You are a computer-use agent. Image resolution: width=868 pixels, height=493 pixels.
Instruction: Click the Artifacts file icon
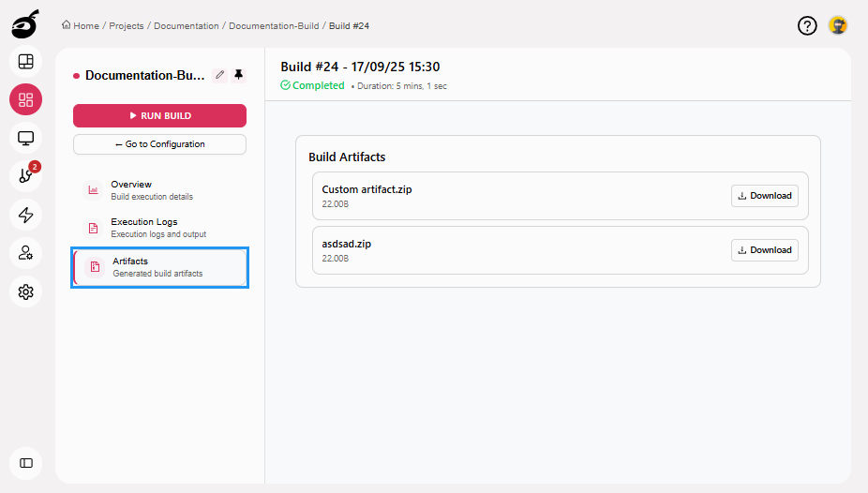(95, 267)
